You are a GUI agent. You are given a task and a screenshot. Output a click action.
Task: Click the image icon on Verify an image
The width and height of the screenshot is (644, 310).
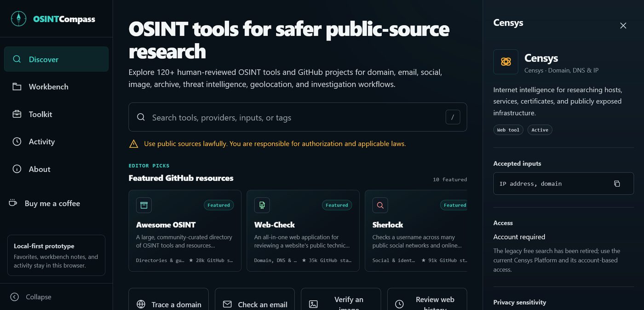(x=313, y=304)
